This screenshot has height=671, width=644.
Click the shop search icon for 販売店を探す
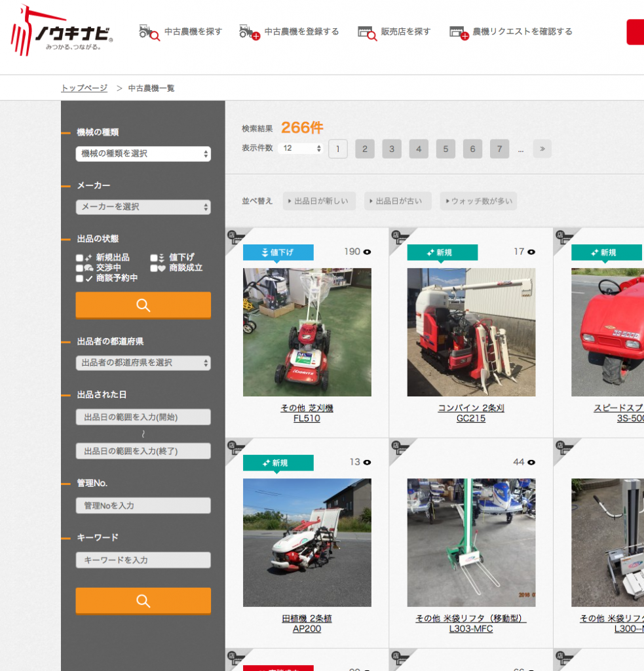(x=366, y=31)
